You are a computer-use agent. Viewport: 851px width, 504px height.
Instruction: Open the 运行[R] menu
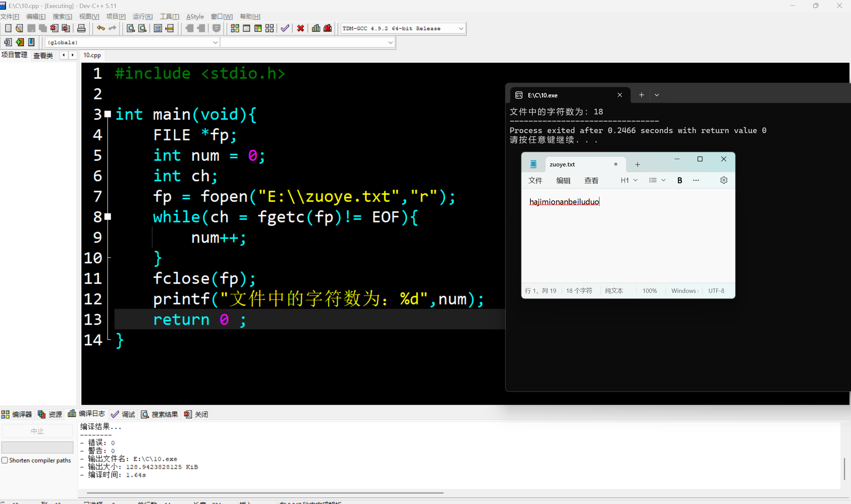point(142,17)
